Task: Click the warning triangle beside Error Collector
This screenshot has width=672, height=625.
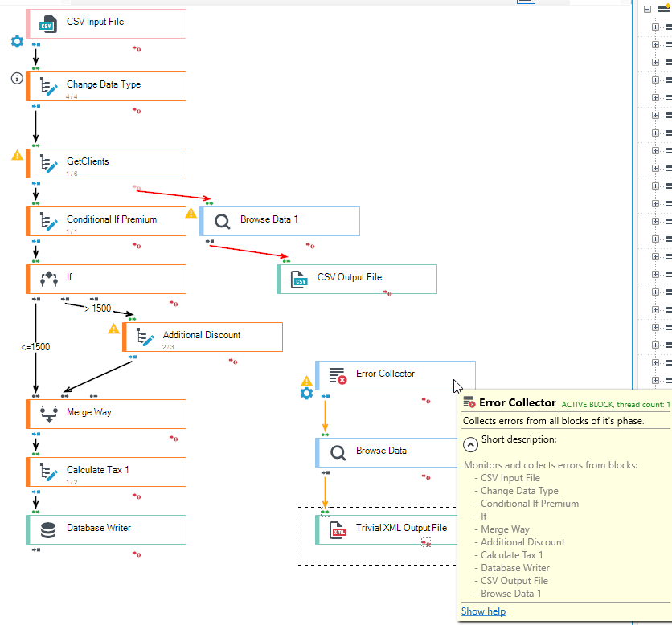Action: (306, 381)
